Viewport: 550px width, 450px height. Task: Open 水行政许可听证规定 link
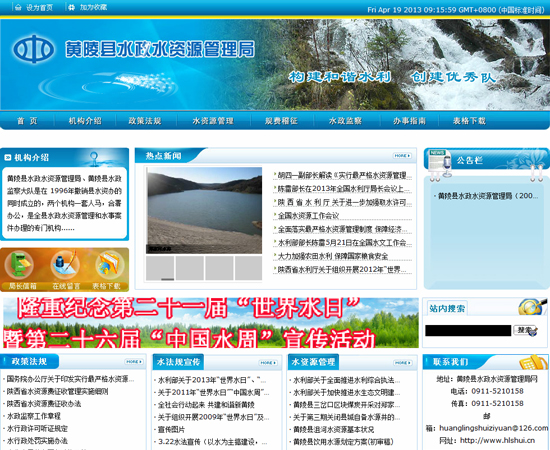[x=37, y=428]
